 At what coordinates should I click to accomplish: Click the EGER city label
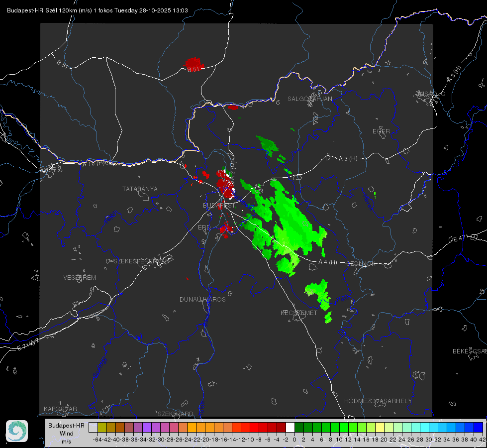click(x=381, y=131)
